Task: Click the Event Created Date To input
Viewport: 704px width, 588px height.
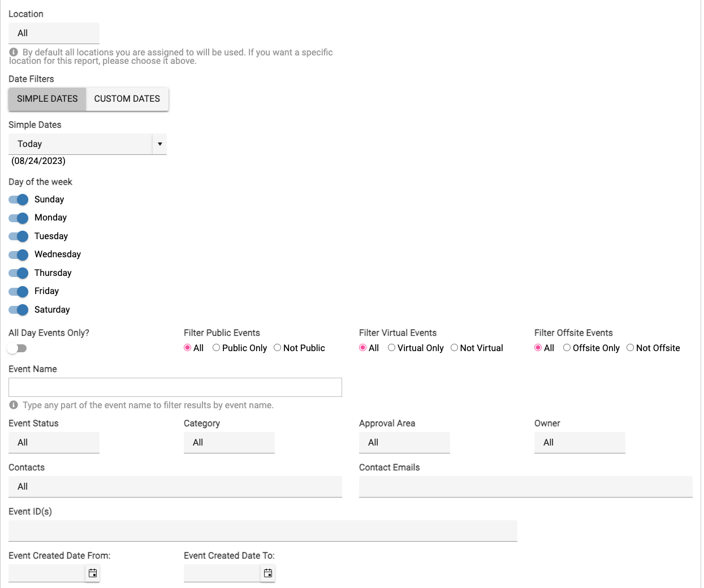Action: tap(222, 573)
